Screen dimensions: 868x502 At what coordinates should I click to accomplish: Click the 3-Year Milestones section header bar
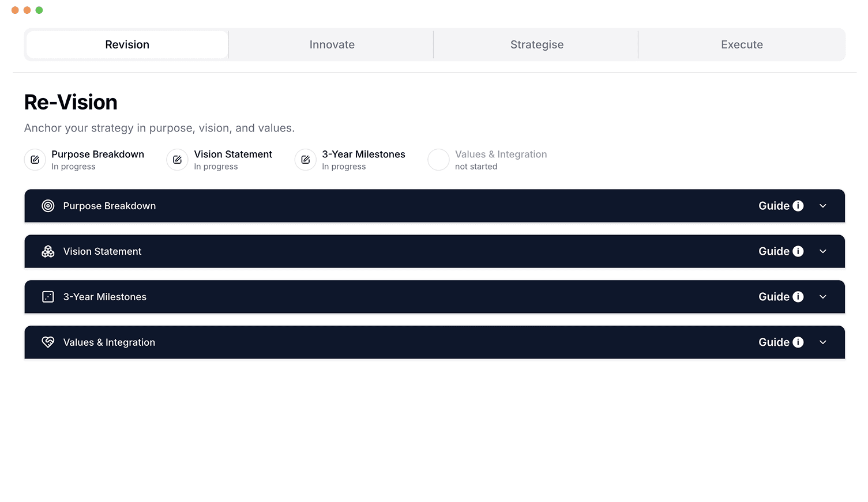pos(404,296)
